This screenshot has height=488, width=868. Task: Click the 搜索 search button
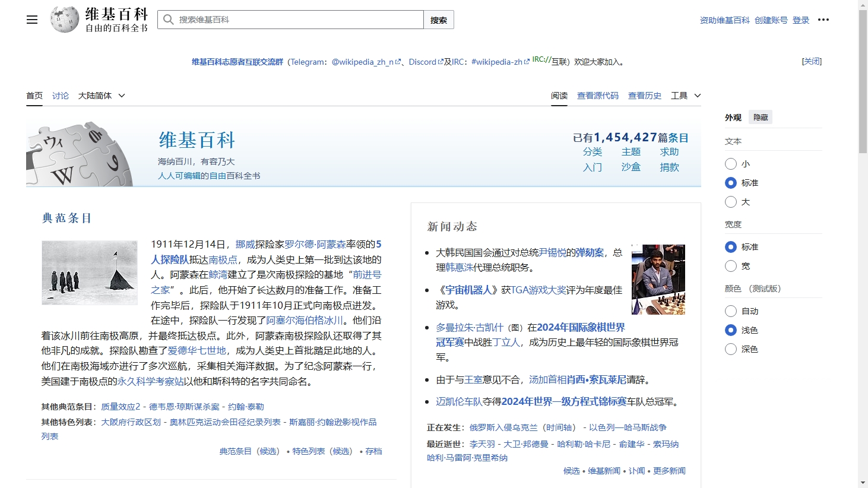click(439, 20)
